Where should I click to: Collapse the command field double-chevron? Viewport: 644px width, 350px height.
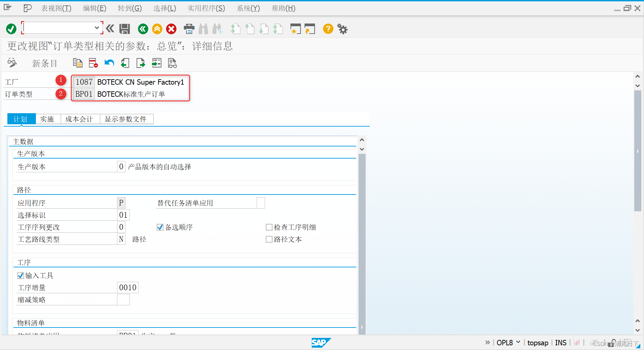(x=110, y=29)
